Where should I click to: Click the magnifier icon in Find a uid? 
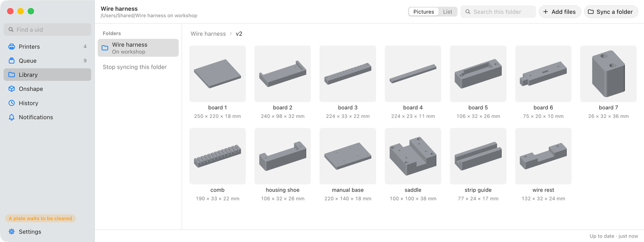pos(11,29)
